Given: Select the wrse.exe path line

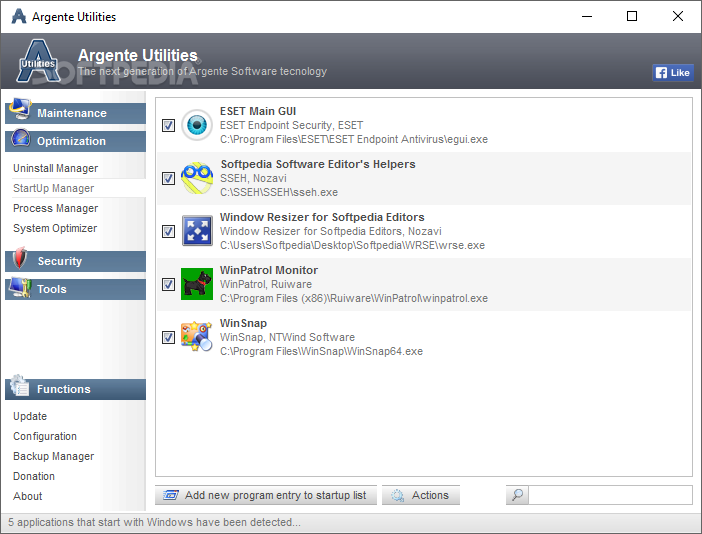Looking at the screenshot, I should 352,245.
